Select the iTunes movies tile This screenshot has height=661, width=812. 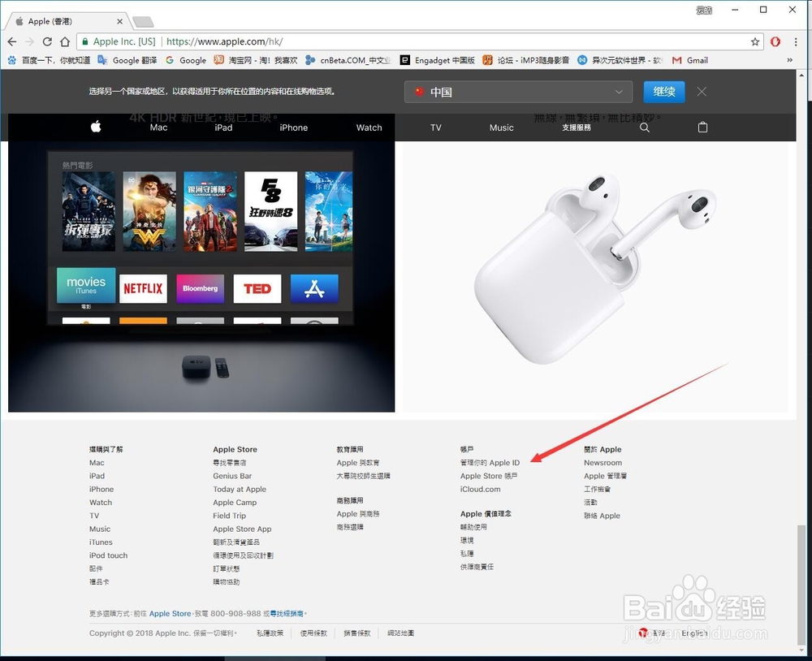pyautogui.click(x=86, y=286)
